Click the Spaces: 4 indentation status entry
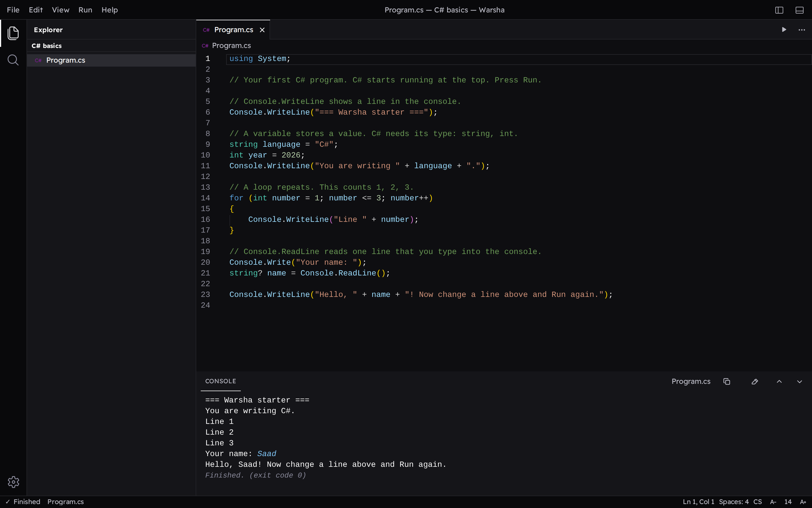 pyautogui.click(x=734, y=502)
